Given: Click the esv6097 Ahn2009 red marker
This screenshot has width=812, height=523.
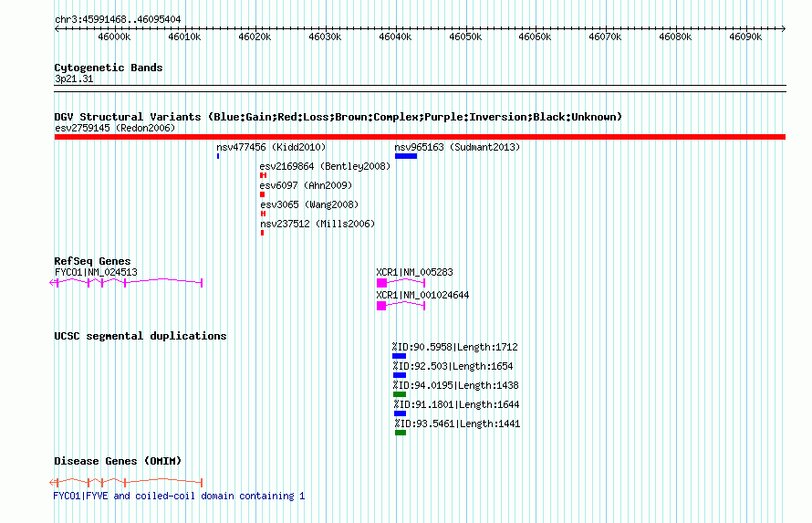Looking at the screenshot, I should coord(262,194).
